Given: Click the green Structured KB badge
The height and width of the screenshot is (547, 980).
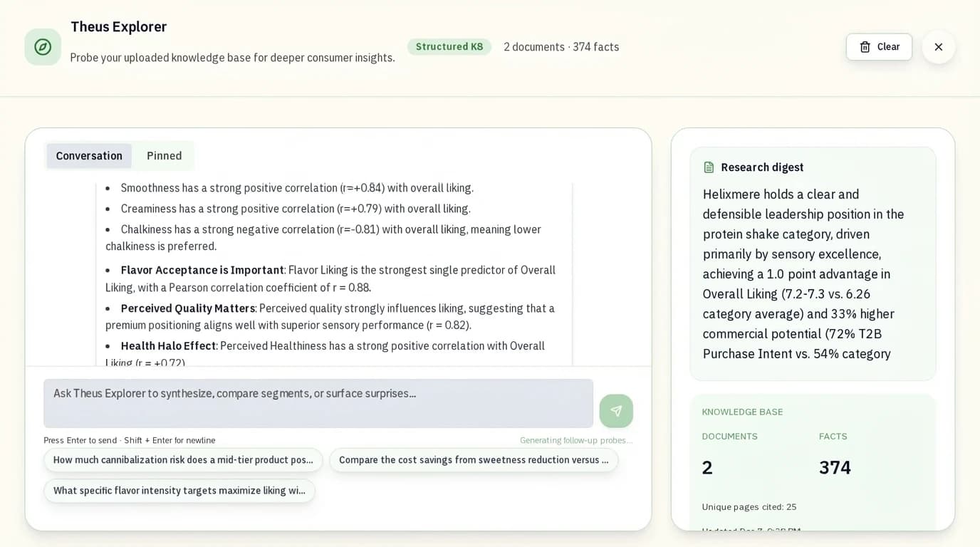Looking at the screenshot, I should [449, 46].
